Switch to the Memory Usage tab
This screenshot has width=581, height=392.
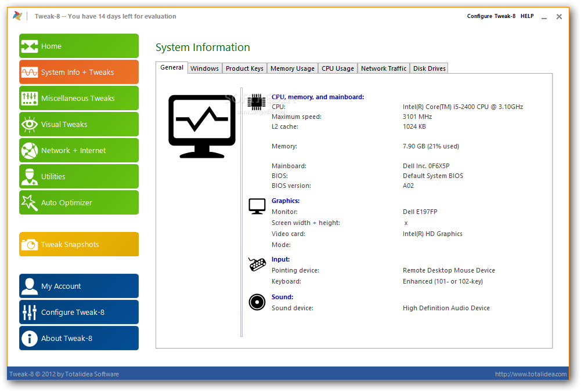click(x=293, y=68)
